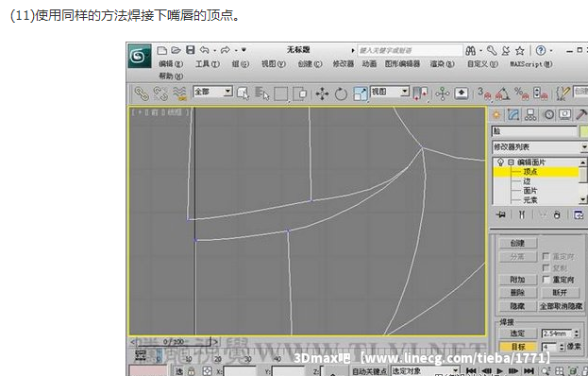Select and Move tool

point(322,94)
